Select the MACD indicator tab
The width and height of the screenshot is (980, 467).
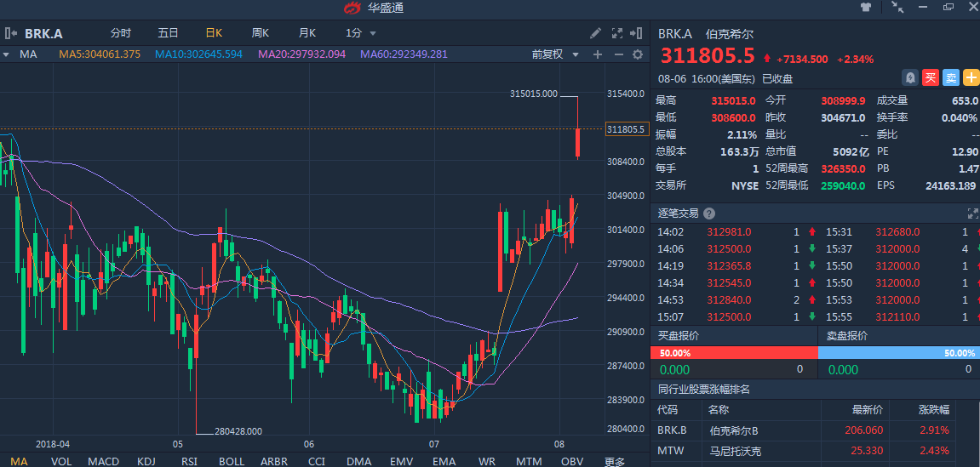(103, 461)
